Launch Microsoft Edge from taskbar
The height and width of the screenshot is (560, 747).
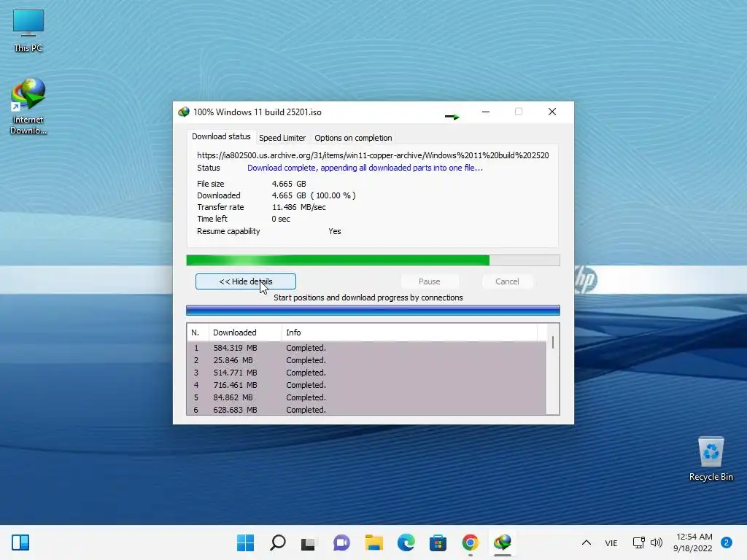(406, 542)
